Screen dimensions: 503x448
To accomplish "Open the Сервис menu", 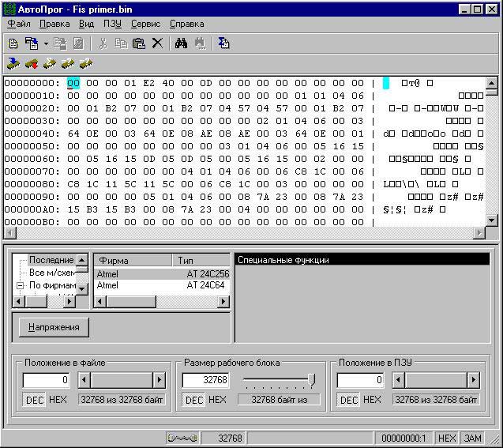I will tap(145, 24).
